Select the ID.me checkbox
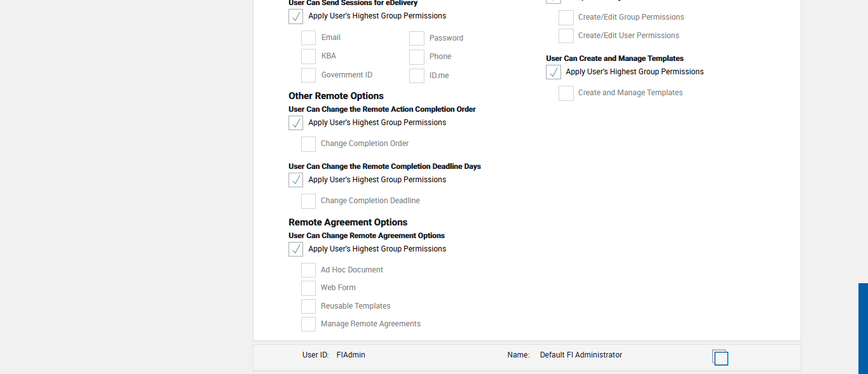The width and height of the screenshot is (868, 374). (x=416, y=76)
